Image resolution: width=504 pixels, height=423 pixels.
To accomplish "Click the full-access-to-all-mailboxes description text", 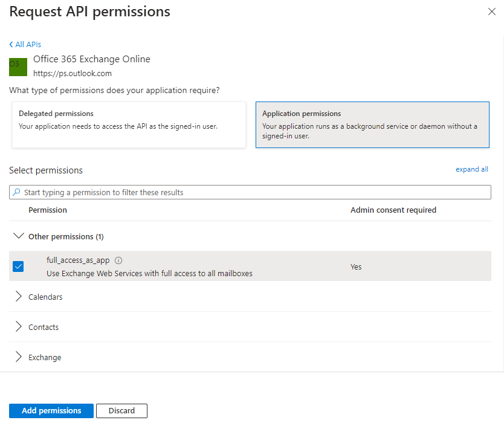I will pos(149,274).
